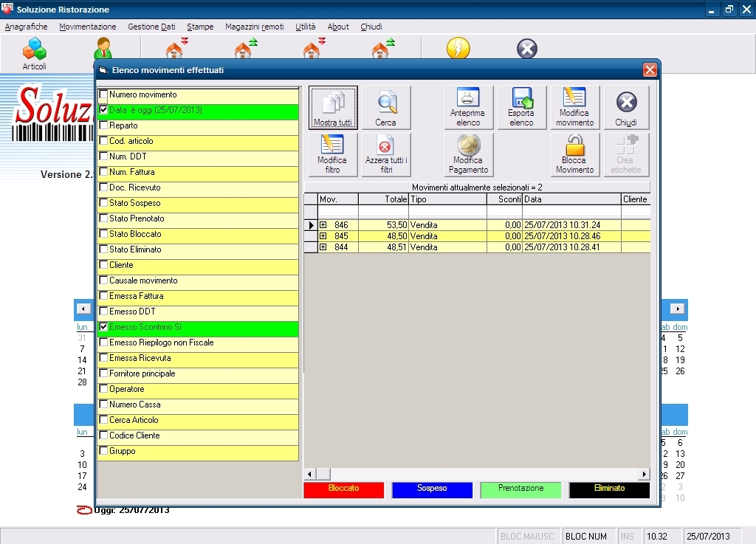Open the About menu
Image resolution: width=756 pixels, height=544 pixels.
[338, 27]
